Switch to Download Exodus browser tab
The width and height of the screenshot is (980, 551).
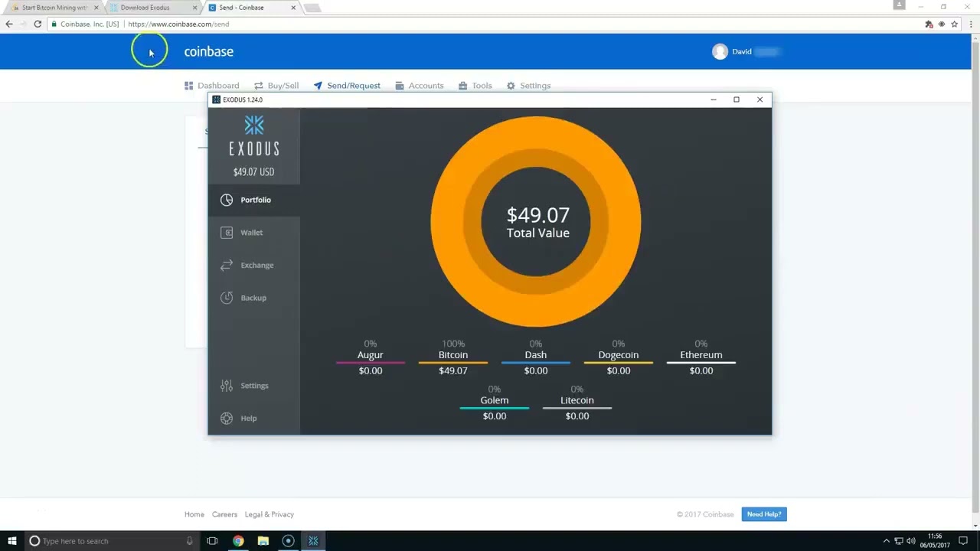coord(152,8)
